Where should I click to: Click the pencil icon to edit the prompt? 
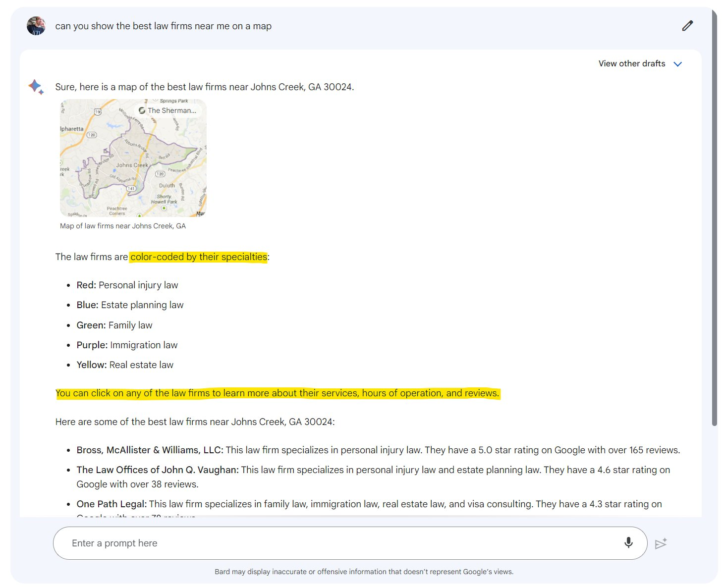687,26
